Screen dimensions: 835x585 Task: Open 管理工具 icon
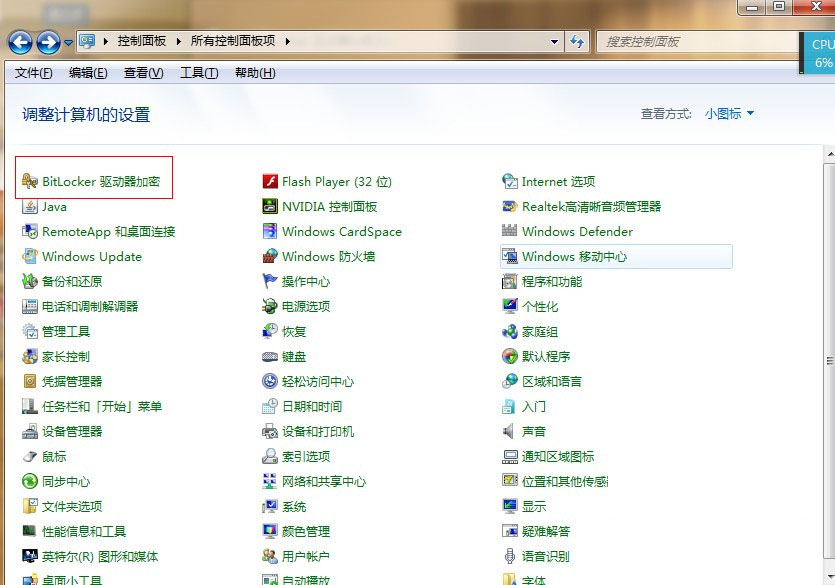[x=30, y=332]
